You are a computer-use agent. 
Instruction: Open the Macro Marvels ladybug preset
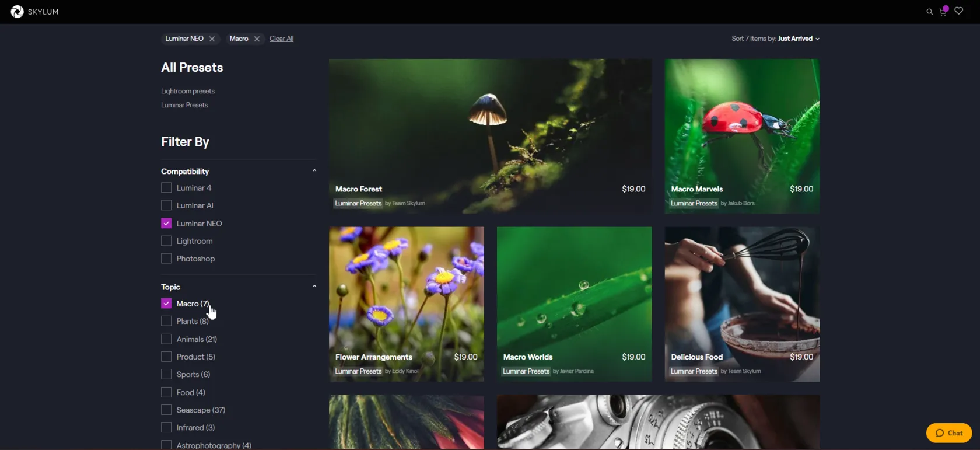741,128
